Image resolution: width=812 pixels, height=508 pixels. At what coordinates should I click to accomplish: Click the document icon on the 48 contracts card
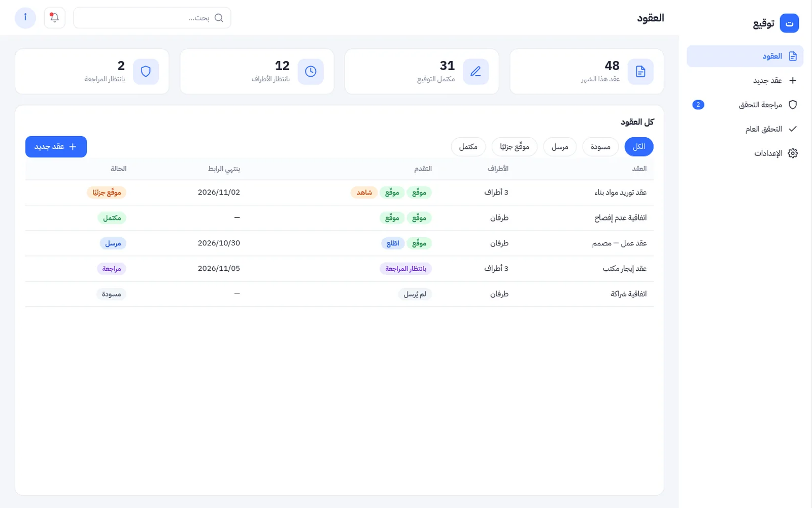[640, 72]
